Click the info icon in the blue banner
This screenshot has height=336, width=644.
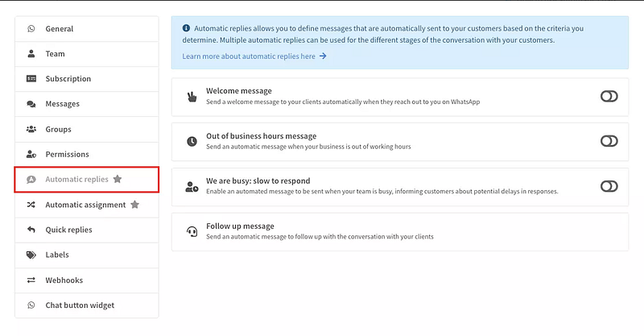tap(187, 27)
